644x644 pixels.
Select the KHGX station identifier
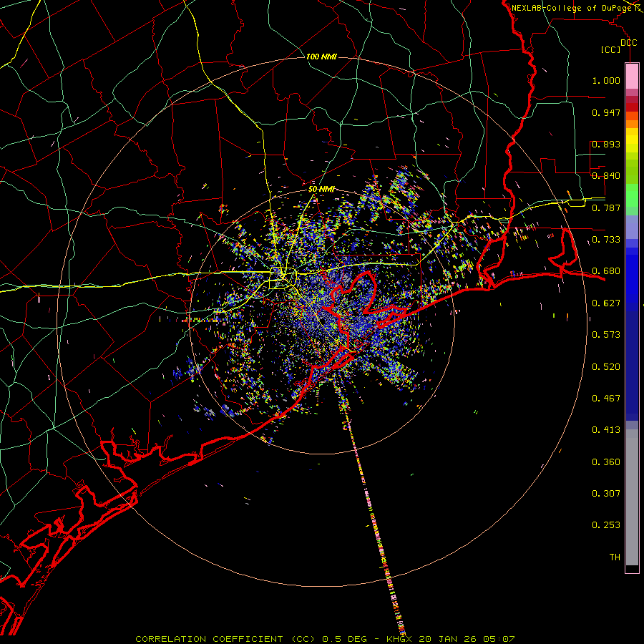tap(399, 639)
